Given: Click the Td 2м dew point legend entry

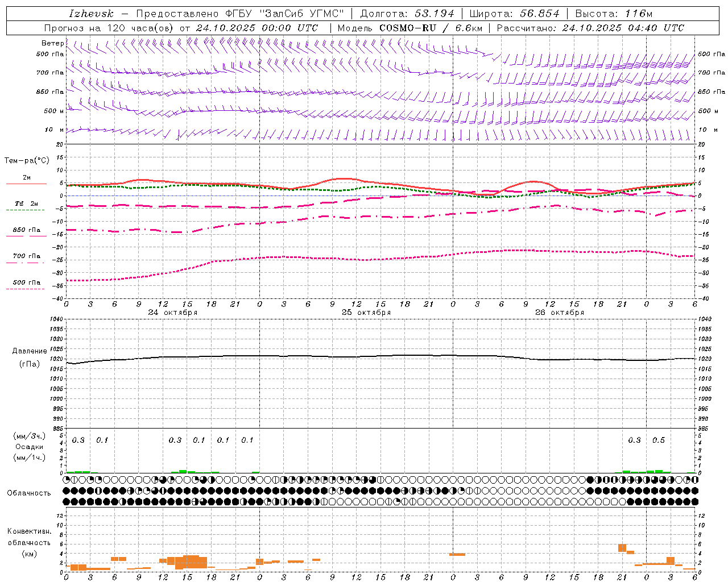Looking at the screenshot, I should (x=27, y=203).
